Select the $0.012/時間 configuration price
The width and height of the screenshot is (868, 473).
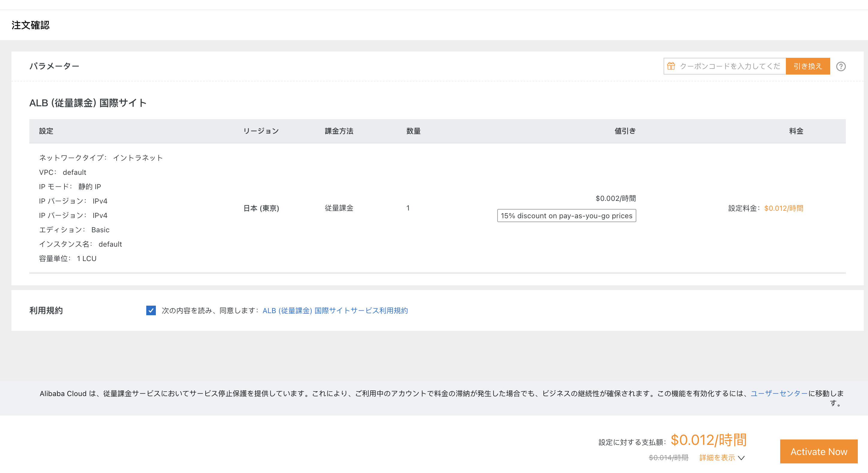(x=784, y=208)
